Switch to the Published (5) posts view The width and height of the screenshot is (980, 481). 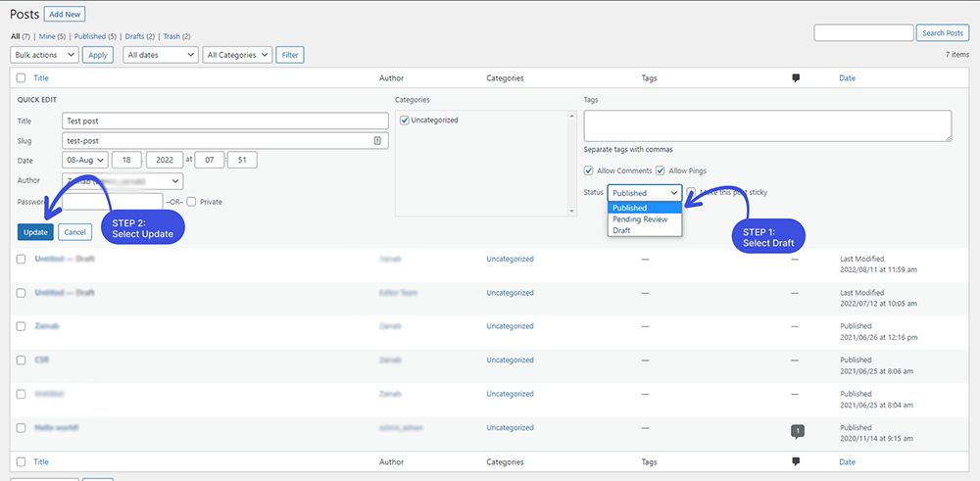click(95, 37)
